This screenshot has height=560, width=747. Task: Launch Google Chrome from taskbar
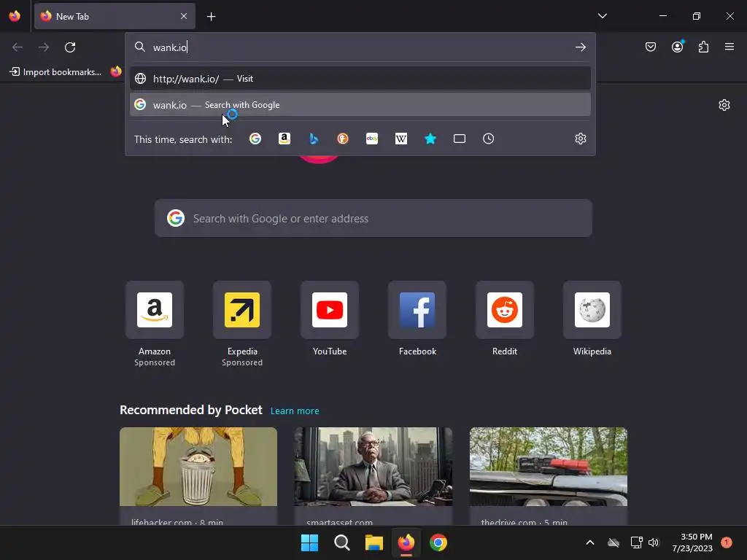click(438, 542)
